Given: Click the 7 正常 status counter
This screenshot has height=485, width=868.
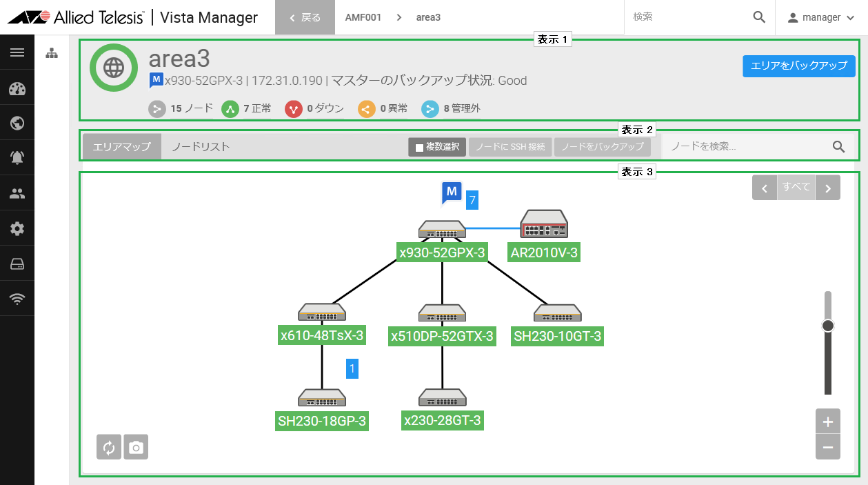Looking at the screenshot, I should 246,108.
